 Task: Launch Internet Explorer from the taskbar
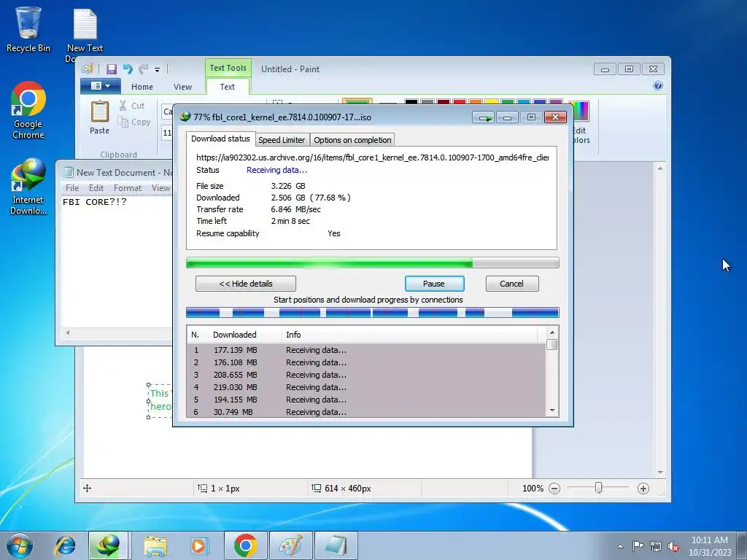coord(65,545)
